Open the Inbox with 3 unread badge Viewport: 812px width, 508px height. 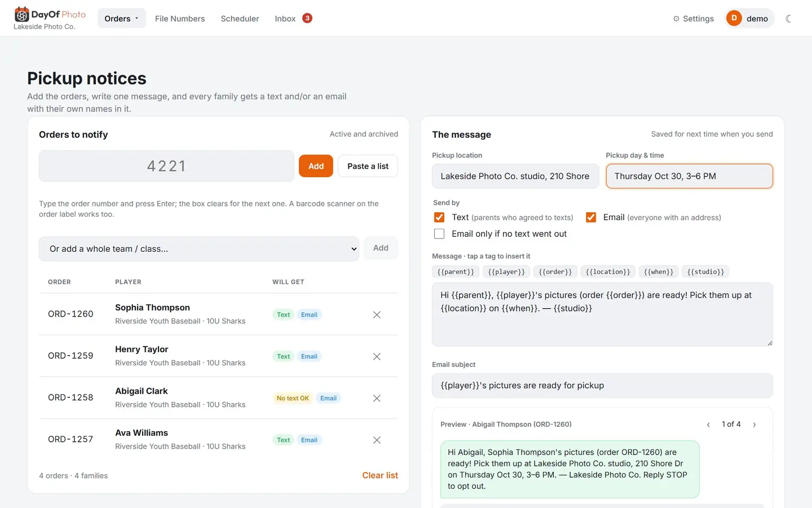293,19
